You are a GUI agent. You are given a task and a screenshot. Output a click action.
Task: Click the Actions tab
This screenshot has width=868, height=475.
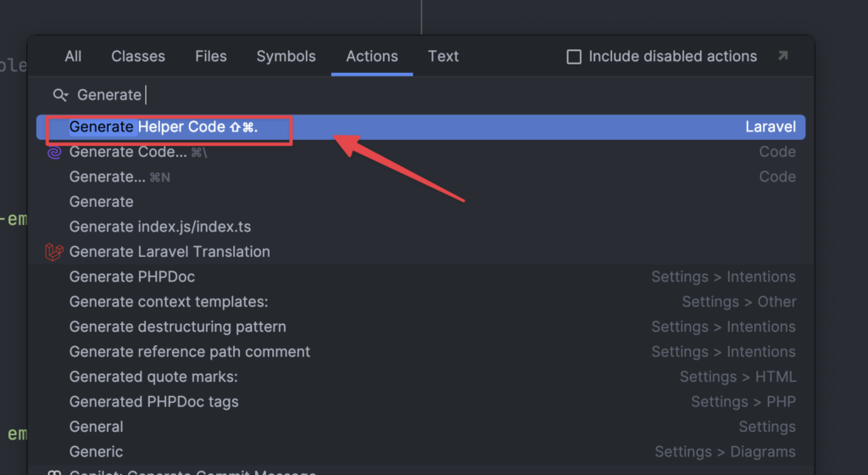point(371,57)
